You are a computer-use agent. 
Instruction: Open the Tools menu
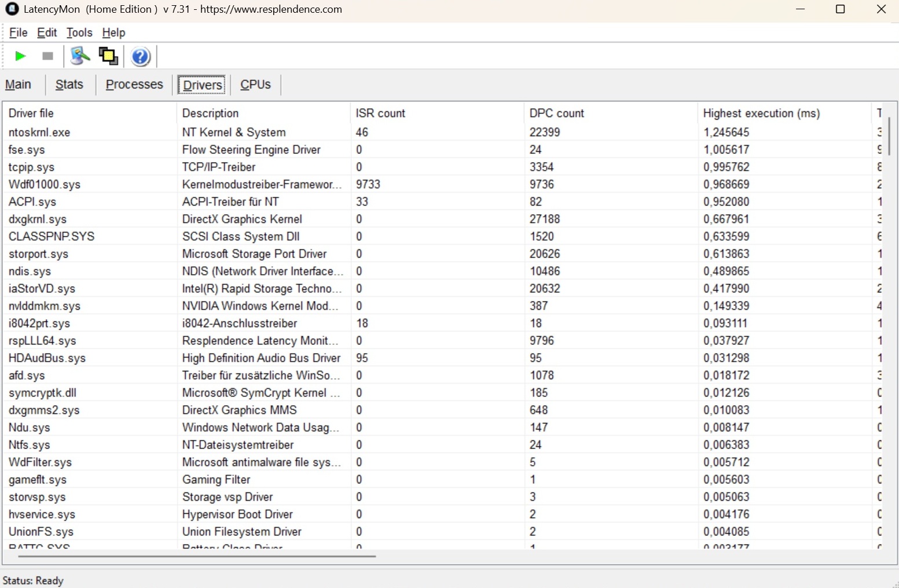click(79, 33)
